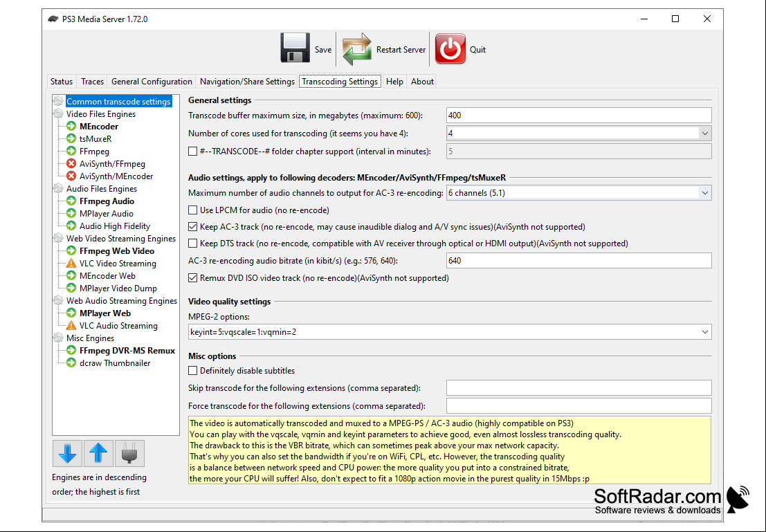The width and height of the screenshot is (766, 532).
Task: Click transcode buffer maximum size field
Action: 579,116
